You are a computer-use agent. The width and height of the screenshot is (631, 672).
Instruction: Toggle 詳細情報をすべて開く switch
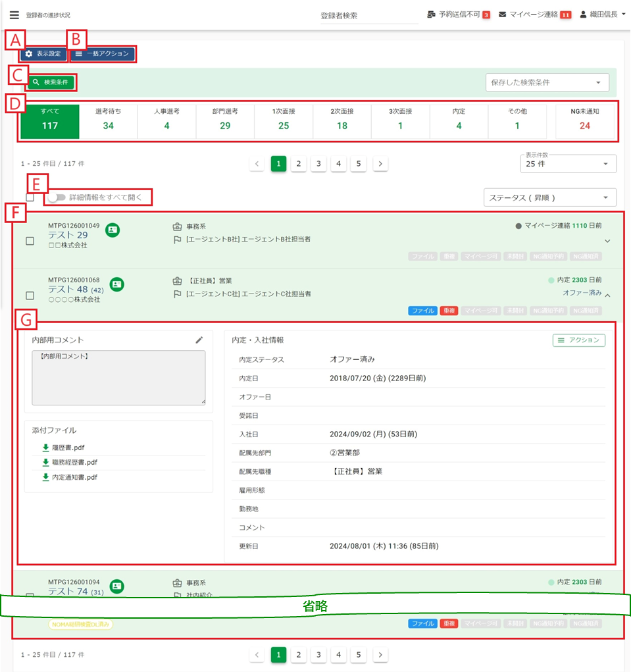click(x=57, y=197)
